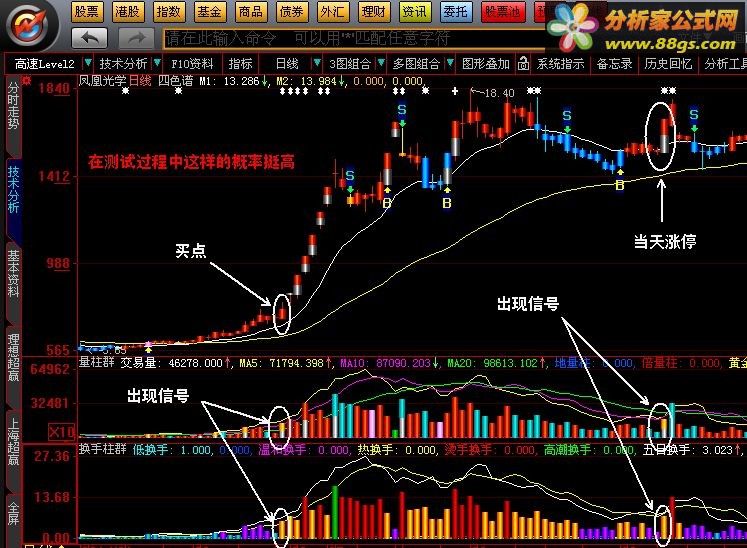Click the MA5: 71794.398 volume value
Screen dimensions: 747x548
click(x=283, y=363)
